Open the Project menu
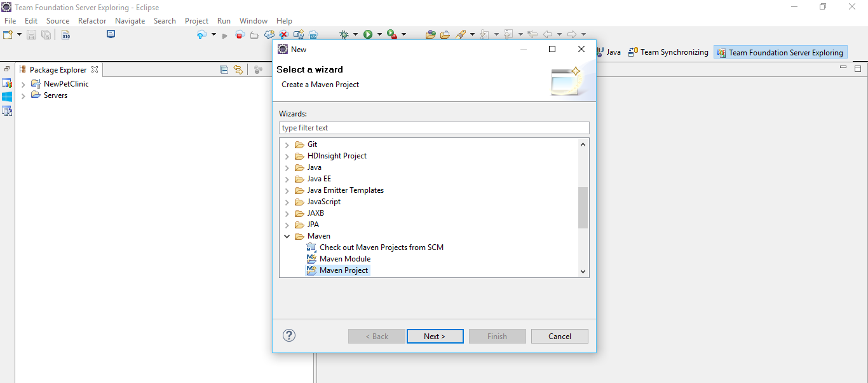The width and height of the screenshot is (868, 383). 196,20
